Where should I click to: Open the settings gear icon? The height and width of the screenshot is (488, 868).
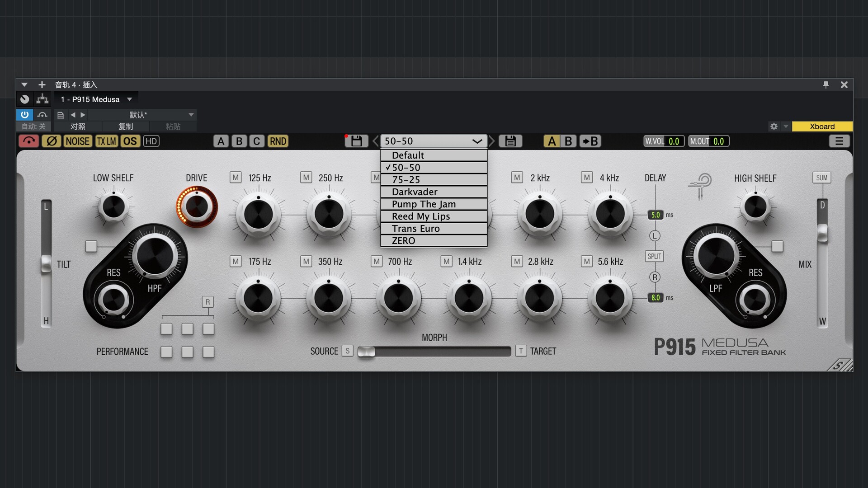click(x=774, y=127)
